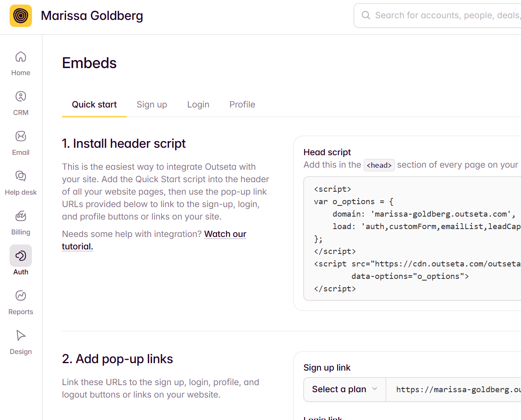
Task: Select the Auth sidebar icon
Action: (x=21, y=256)
